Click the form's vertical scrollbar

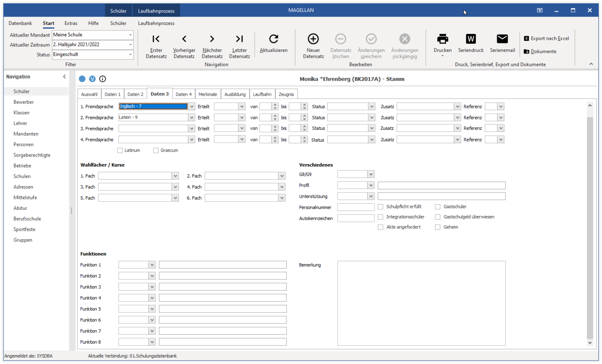coord(590,224)
